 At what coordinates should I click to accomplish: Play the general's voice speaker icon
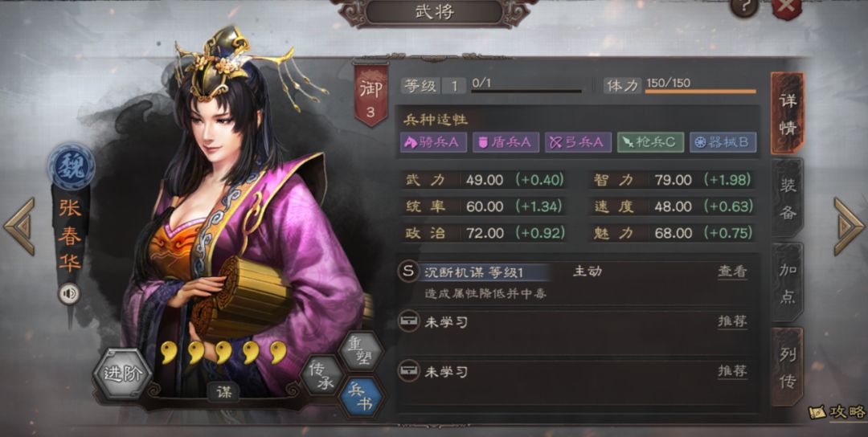(x=69, y=294)
